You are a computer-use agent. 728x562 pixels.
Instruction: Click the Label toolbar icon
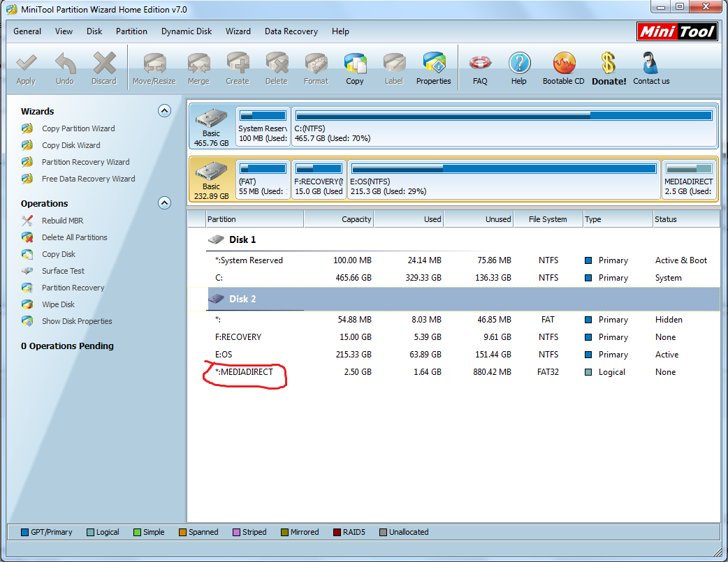(394, 68)
